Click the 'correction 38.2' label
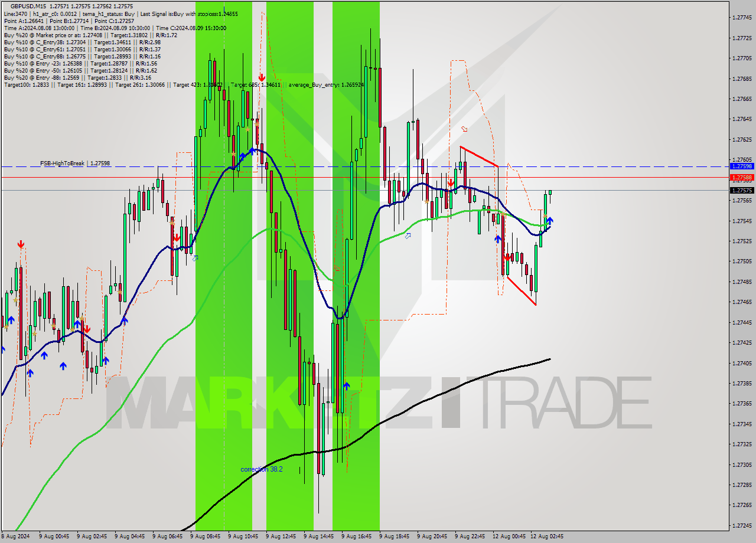The width and height of the screenshot is (756, 543). (x=262, y=469)
